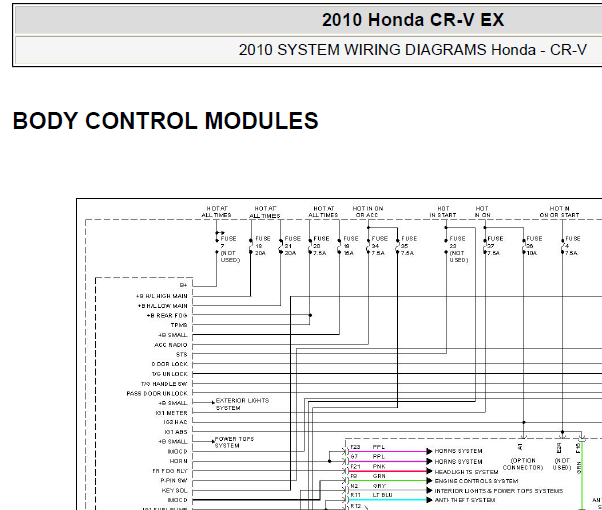Click the "PASS DOOR UNLOCK" terminal label
This screenshot has width=602, height=510.
pyautogui.click(x=157, y=394)
